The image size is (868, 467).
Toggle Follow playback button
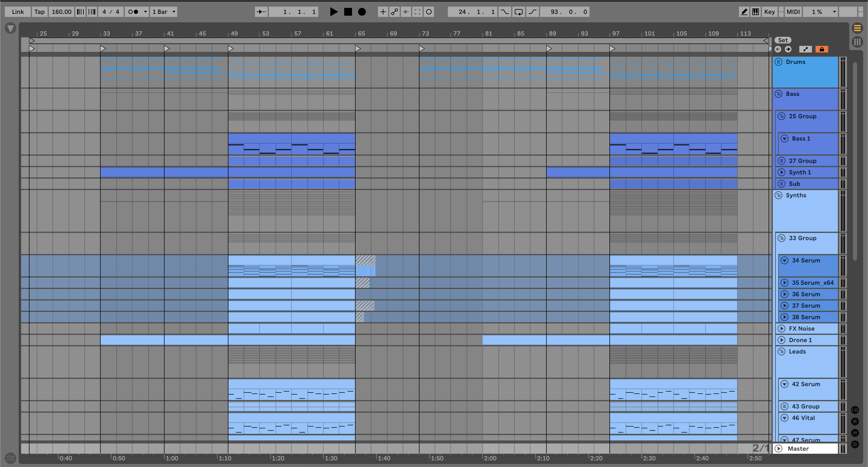click(x=261, y=12)
